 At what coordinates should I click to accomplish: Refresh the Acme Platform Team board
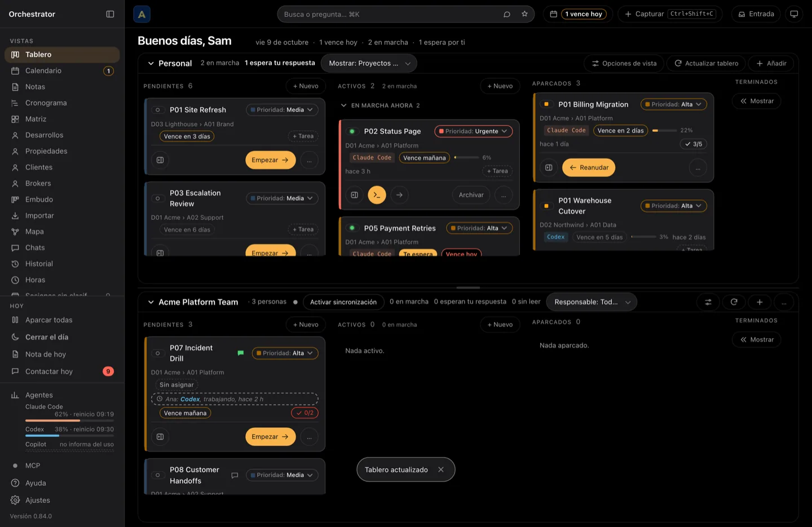[x=734, y=302]
